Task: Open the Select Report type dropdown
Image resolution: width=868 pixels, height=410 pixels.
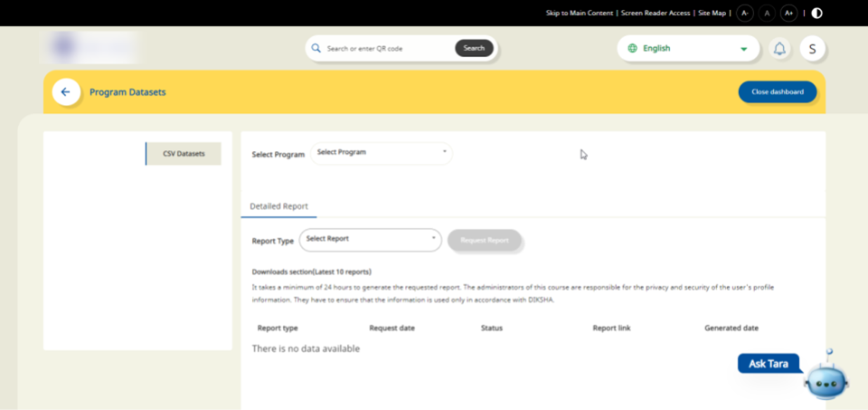Action: pos(370,240)
